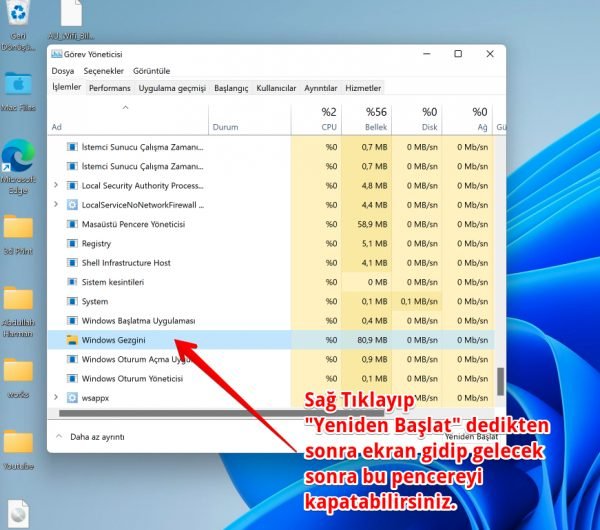The width and height of the screenshot is (600, 530).
Task: Open the Dosya menu
Action: pos(63,71)
